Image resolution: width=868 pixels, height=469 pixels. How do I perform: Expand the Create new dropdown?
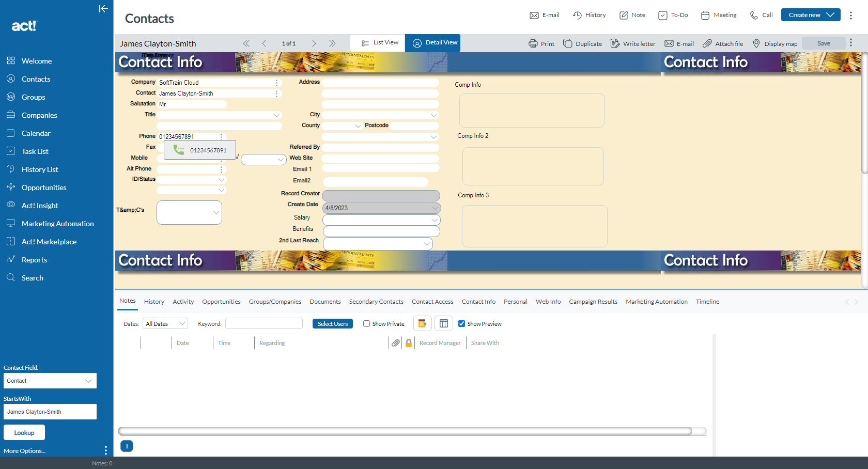point(830,15)
